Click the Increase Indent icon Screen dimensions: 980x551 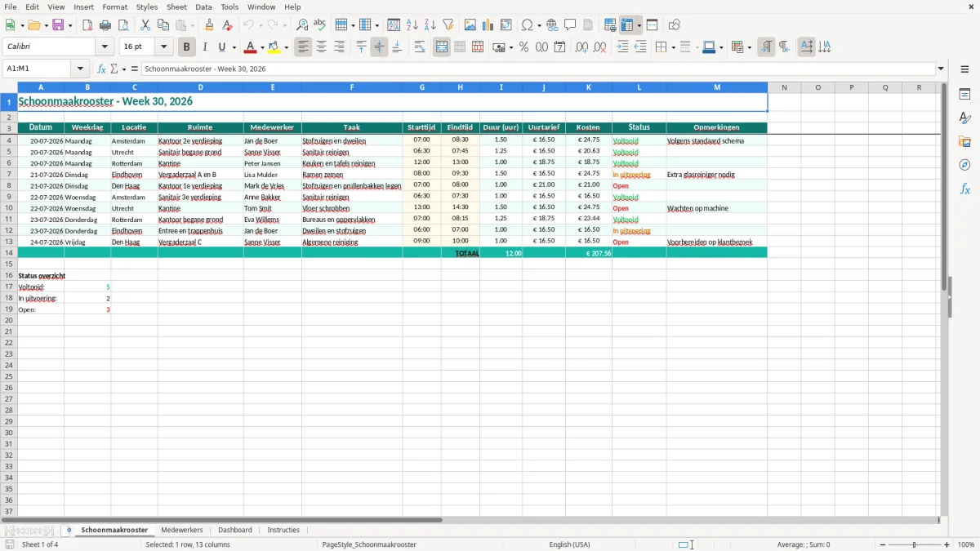coord(622,47)
